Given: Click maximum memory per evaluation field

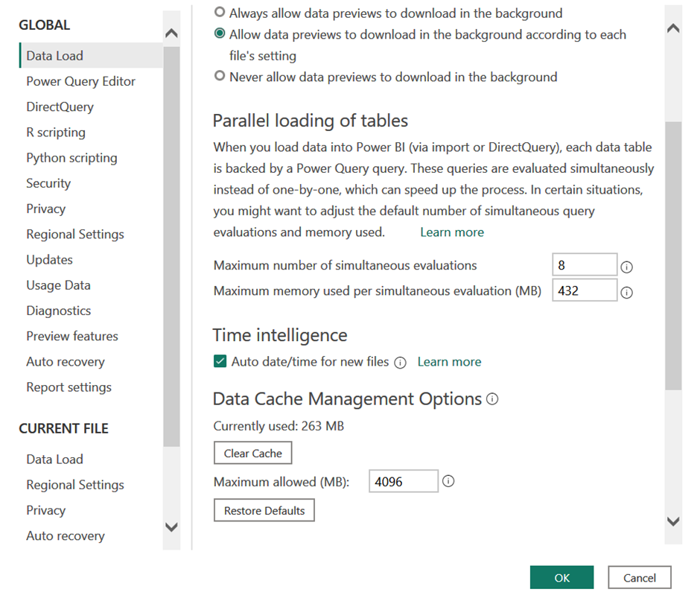Looking at the screenshot, I should pos(585,290).
